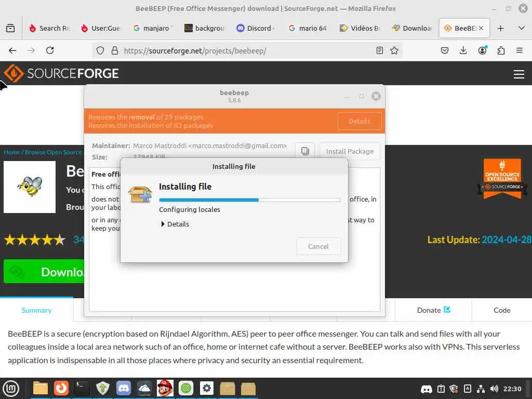This screenshot has height=399, width=532.
Task: Click the site padlock security icon
Action: pyautogui.click(x=115, y=50)
